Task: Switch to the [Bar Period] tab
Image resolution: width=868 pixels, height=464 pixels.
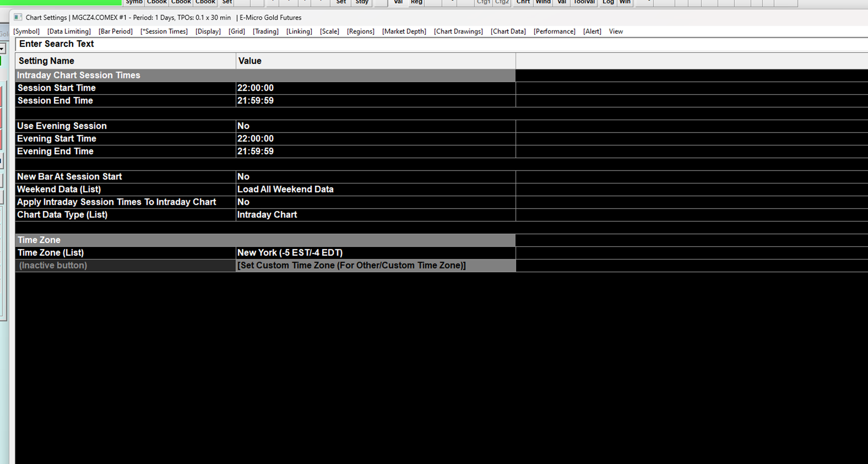Action: click(x=116, y=31)
